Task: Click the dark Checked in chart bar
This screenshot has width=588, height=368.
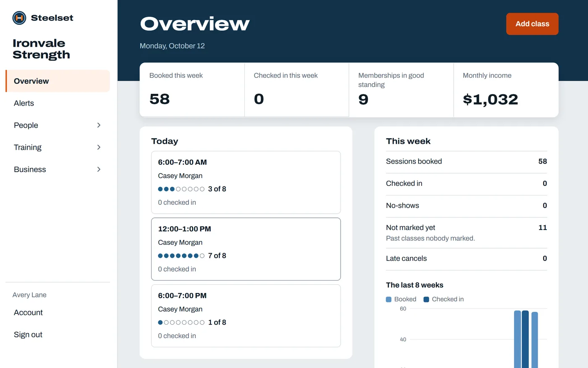Action: (525, 339)
